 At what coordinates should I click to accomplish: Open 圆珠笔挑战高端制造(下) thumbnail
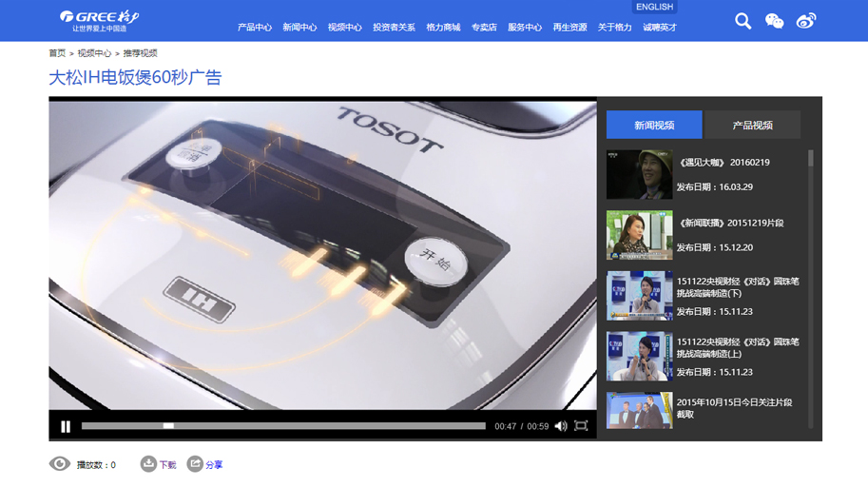[x=640, y=295]
